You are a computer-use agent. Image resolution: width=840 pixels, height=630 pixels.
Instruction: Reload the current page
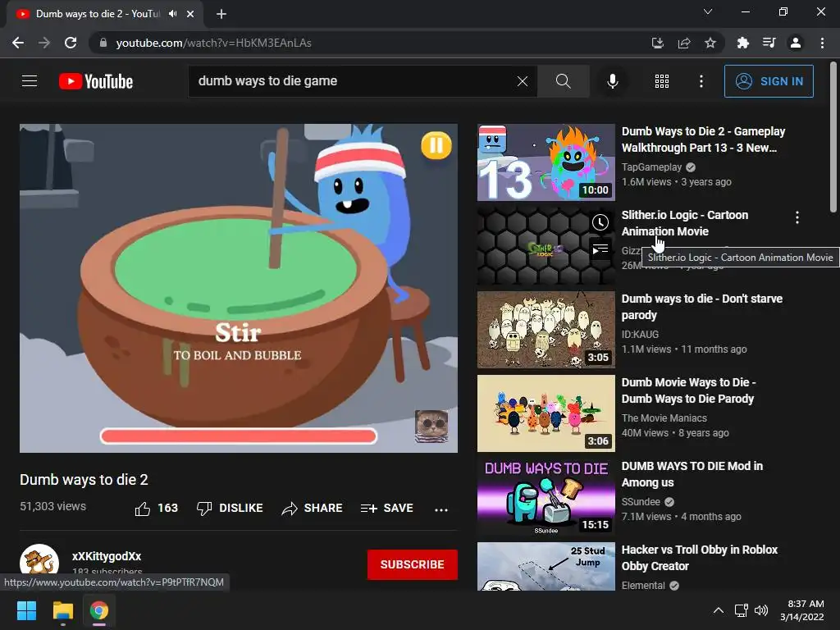tap(71, 43)
